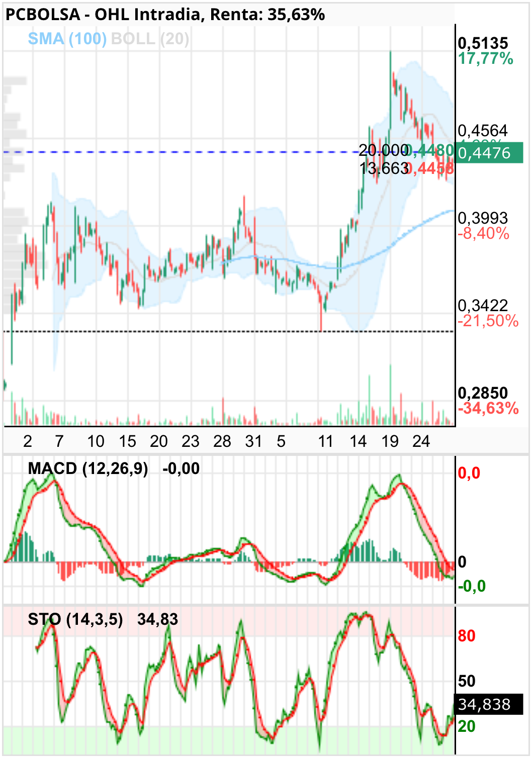Screen dimensions: 532x758
Task: Click the MACD red 0,0 upper scale label
Action: pos(469,473)
